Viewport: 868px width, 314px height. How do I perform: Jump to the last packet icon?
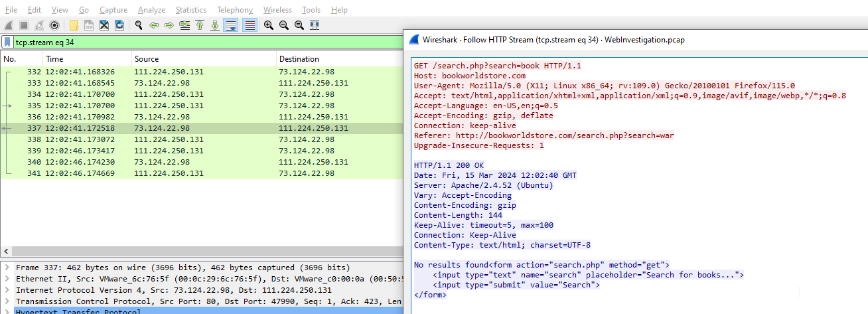215,25
